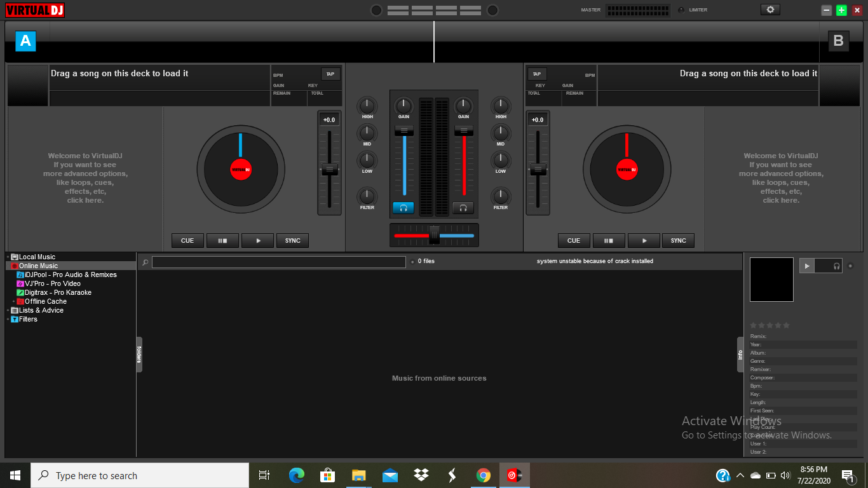Play deck A
Image resolution: width=868 pixels, height=488 pixels.
pyautogui.click(x=257, y=241)
